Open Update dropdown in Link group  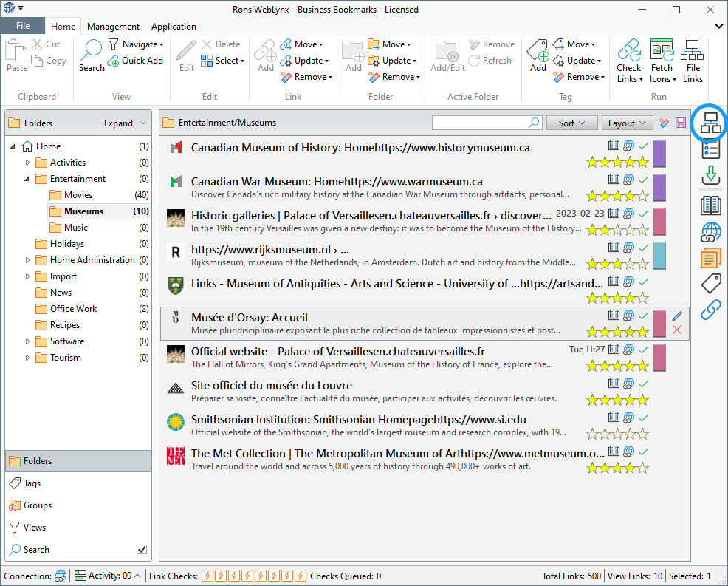305,61
